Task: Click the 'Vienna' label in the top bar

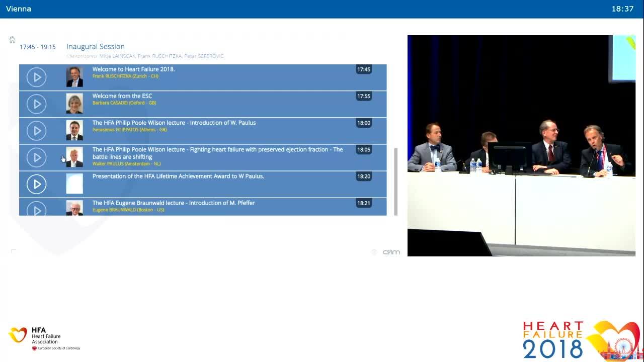Action: (x=19, y=9)
